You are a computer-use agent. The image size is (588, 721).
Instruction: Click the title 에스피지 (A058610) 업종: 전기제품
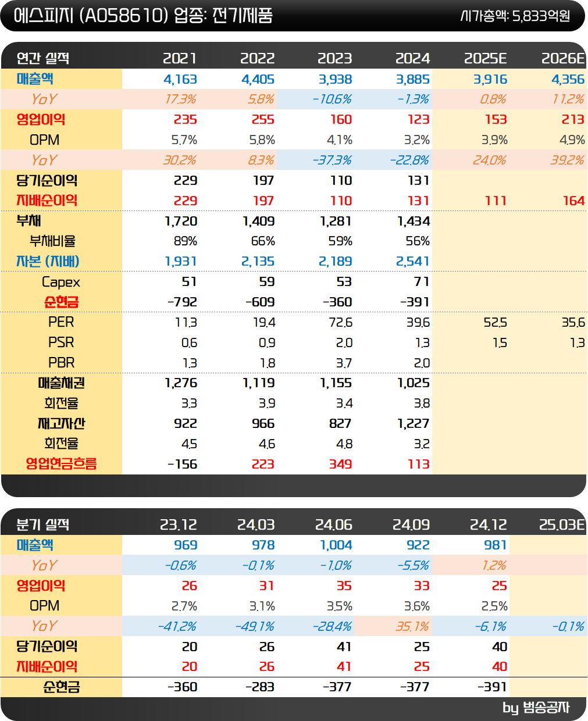[142, 15]
